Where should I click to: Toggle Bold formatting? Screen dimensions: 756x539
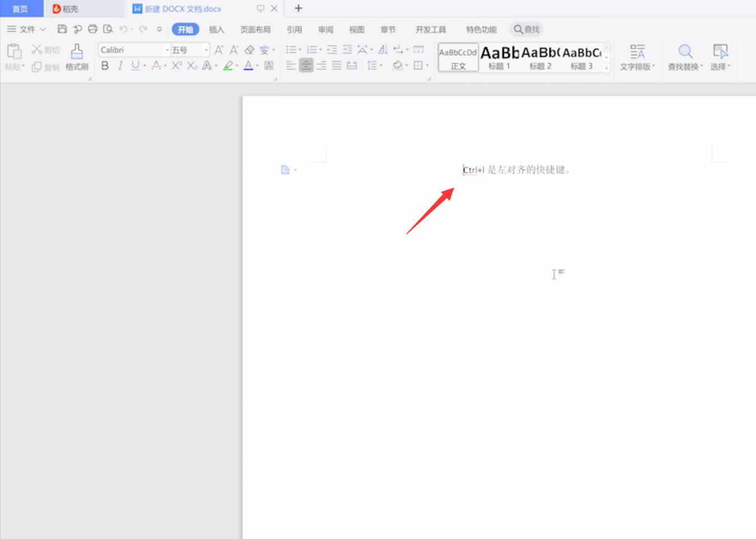pyautogui.click(x=105, y=65)
